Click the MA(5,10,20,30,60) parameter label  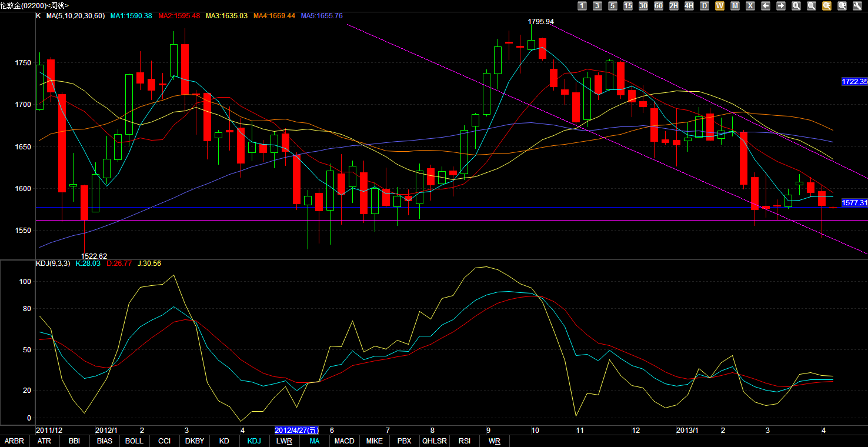[76, 16]
